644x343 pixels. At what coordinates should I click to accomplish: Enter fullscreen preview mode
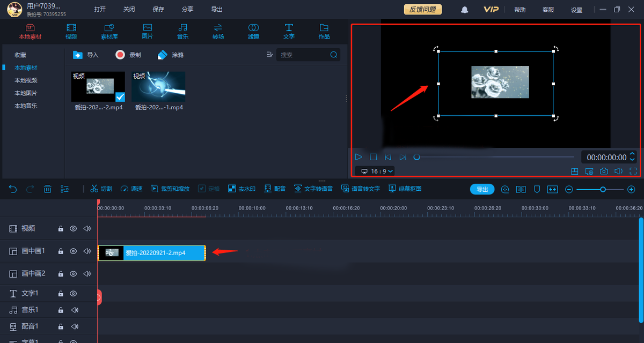pos(633,171)
